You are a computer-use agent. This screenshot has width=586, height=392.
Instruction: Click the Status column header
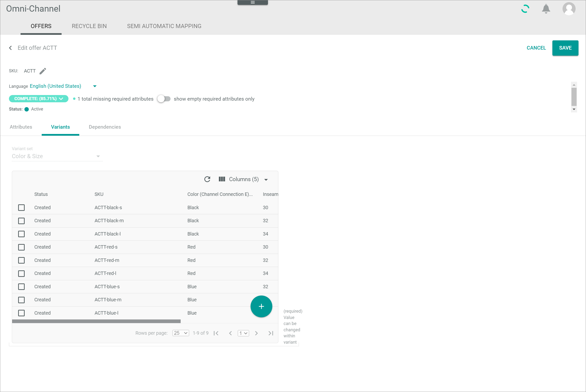[41, 194]
